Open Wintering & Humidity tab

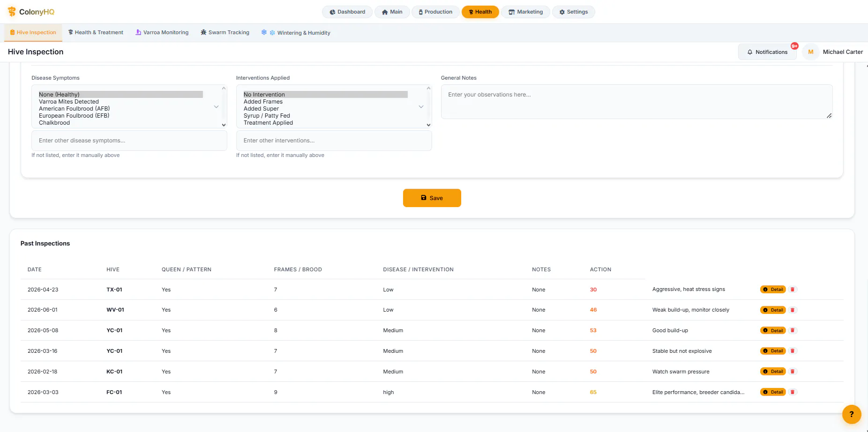click(296, 32)
